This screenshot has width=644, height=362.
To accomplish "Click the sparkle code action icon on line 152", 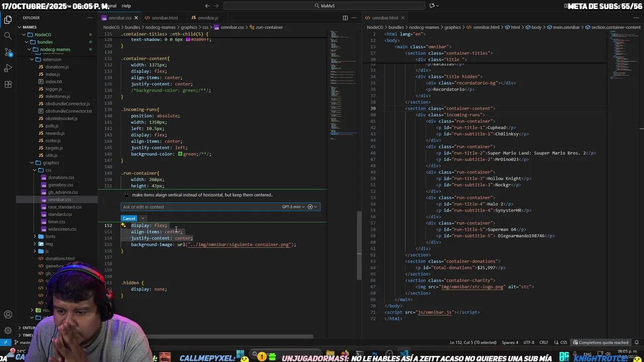I will tap(124, 225).
